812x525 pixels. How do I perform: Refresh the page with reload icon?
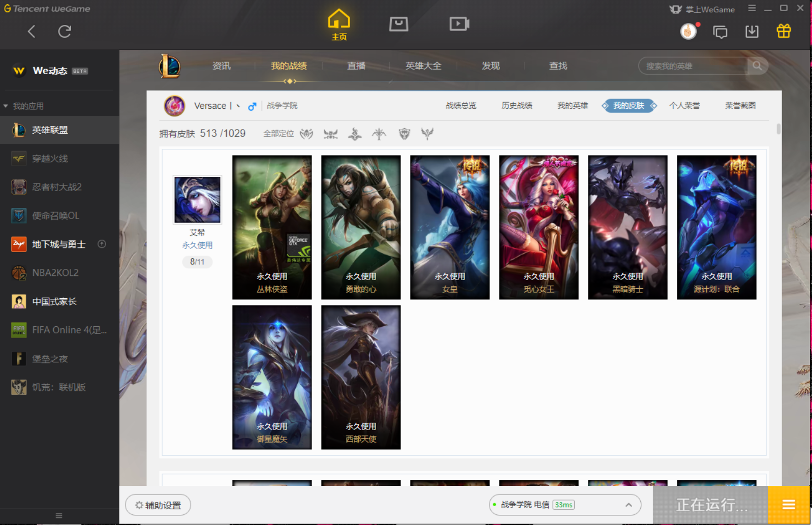pyautogui.click(x=65, y=32)
